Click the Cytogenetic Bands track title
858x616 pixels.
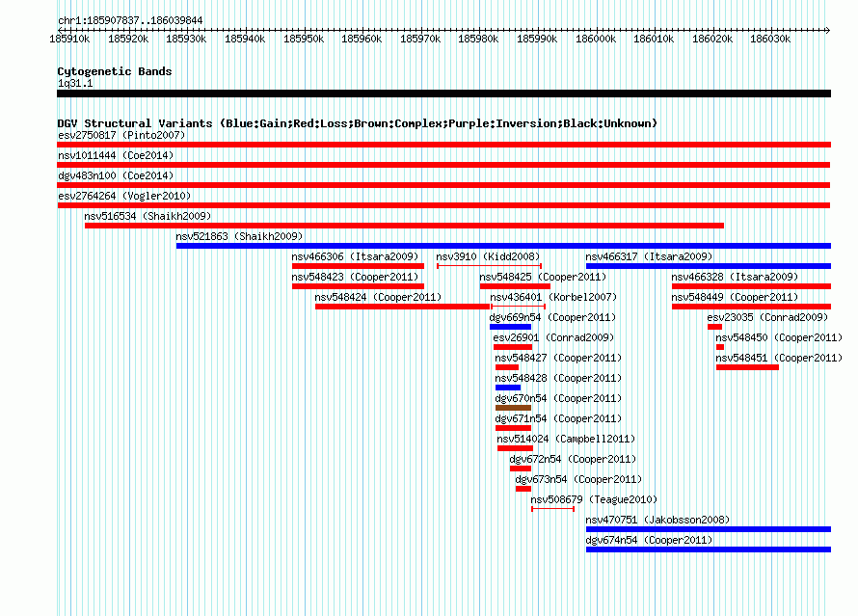tap(115, 71)
